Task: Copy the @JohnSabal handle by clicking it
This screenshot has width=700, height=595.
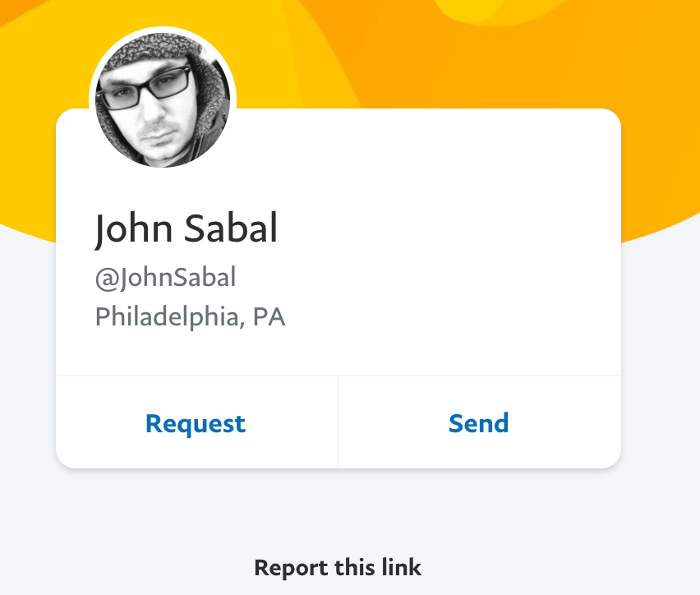Action: point(166,278)
